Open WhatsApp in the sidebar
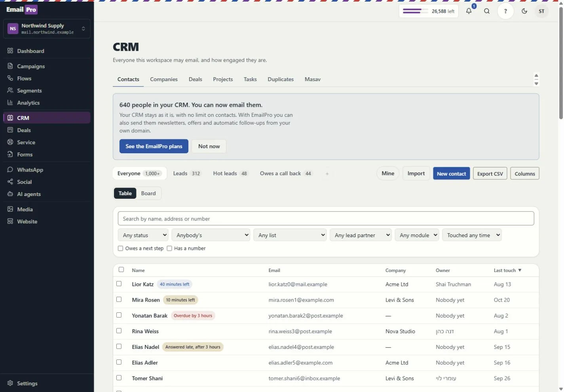Viewport: 564px width, 392px height. pyautogui.click(x=47, y=170)
